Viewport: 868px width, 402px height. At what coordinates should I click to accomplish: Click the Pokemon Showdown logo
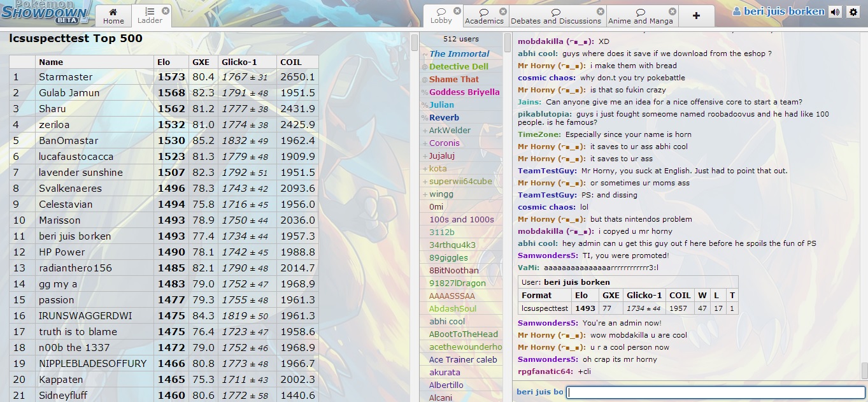[41, 11]
